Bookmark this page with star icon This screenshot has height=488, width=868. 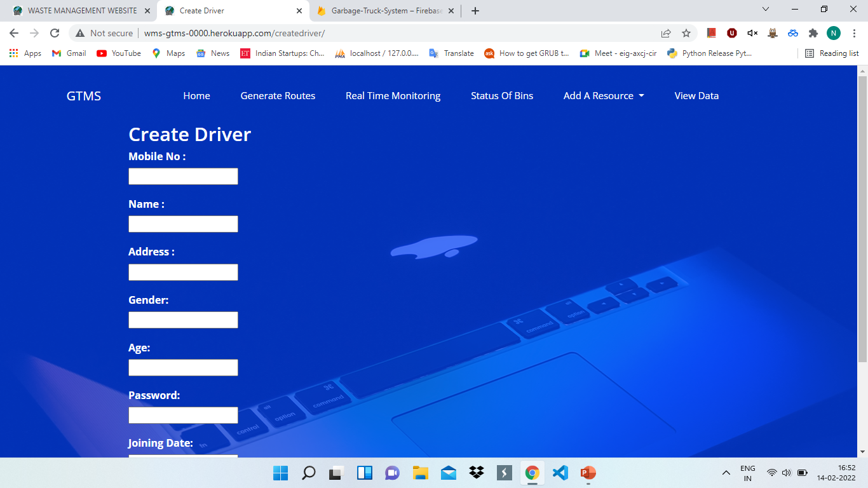(x=686, y=33)
